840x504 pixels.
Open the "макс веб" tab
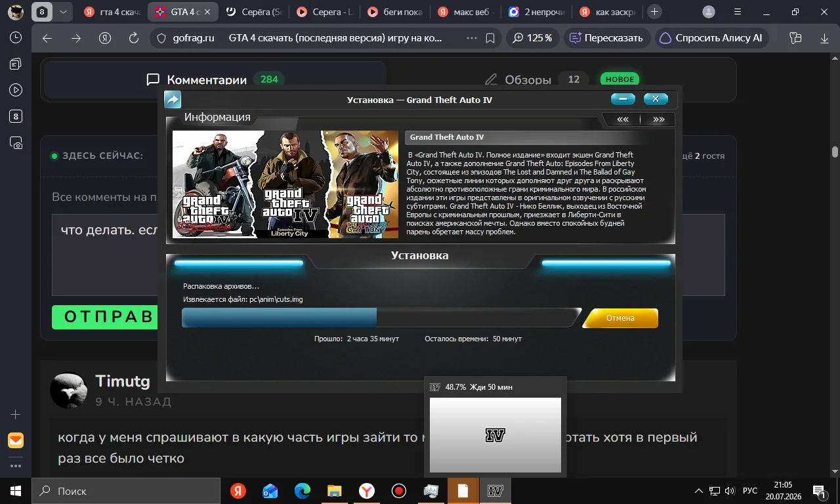coord(466,12)
